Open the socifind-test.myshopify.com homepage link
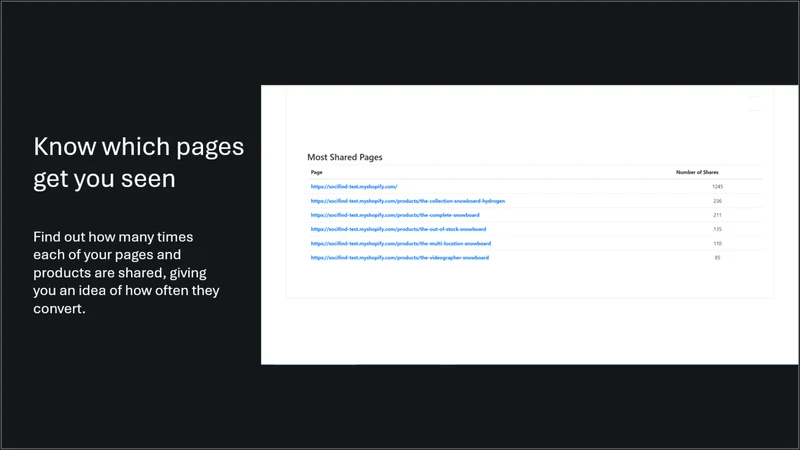This screenshot has width=800, height=450. tap(354, 187)
